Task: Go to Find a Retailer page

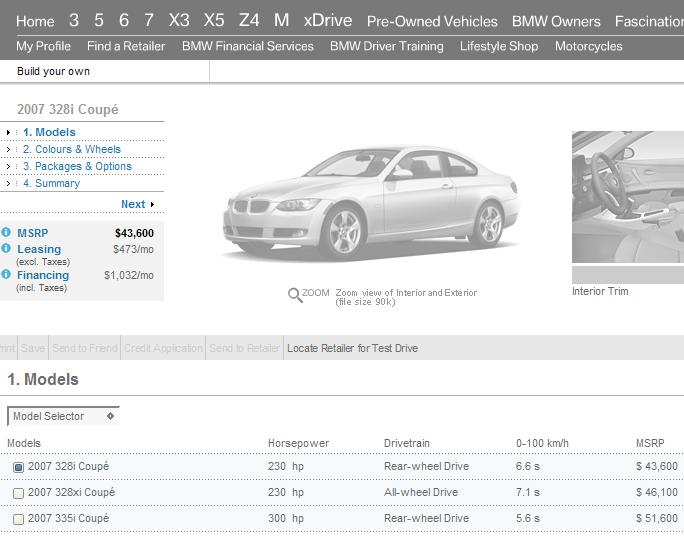Action: point(126,46)
